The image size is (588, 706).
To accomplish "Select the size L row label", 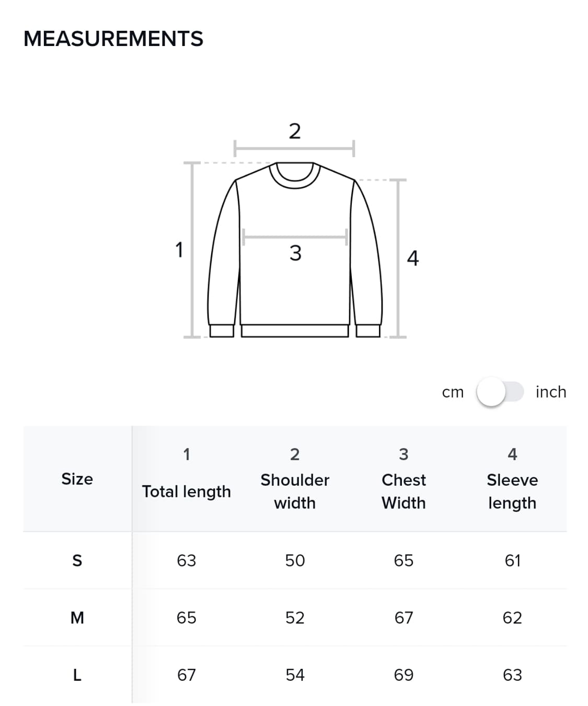I will point(77,675).
